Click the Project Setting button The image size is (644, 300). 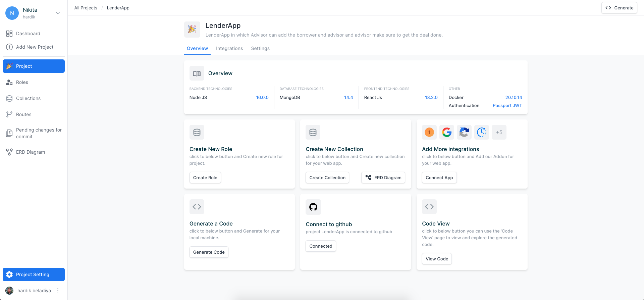tap(34, 274)
